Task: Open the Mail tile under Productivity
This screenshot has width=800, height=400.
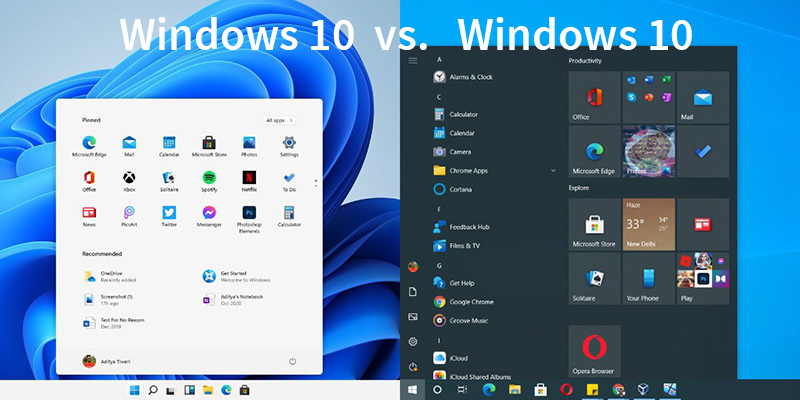Action: [703, 97]
